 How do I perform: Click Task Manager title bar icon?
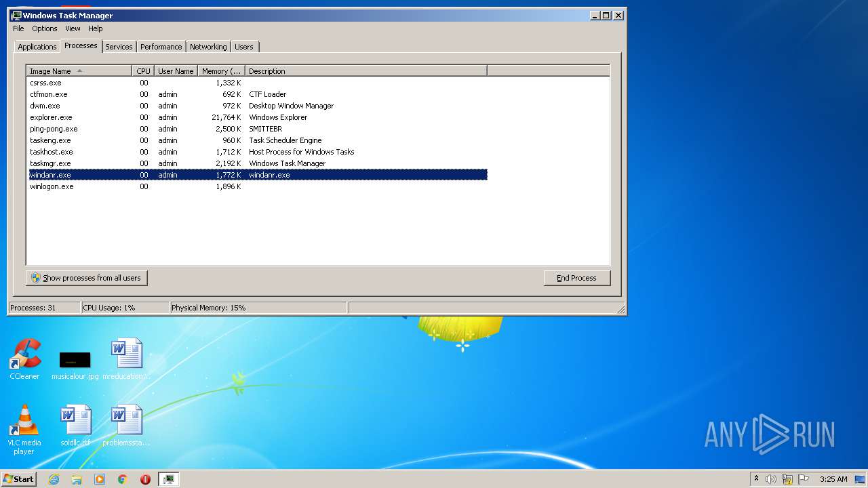point(16,15)
